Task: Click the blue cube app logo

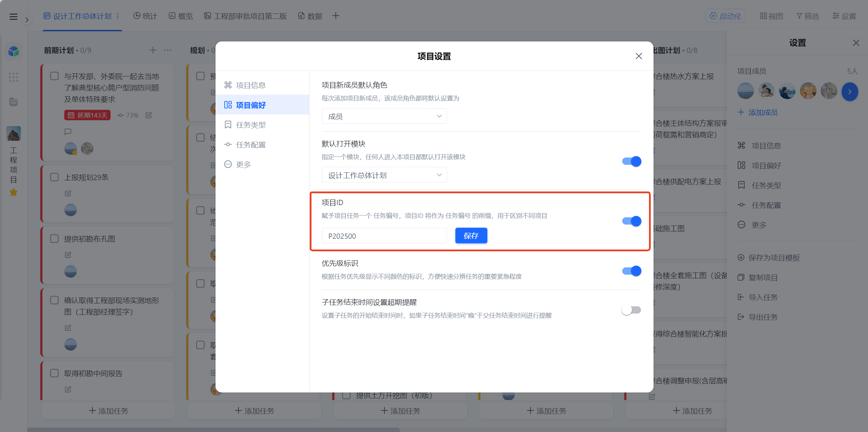Action: [x=14, y=51]
